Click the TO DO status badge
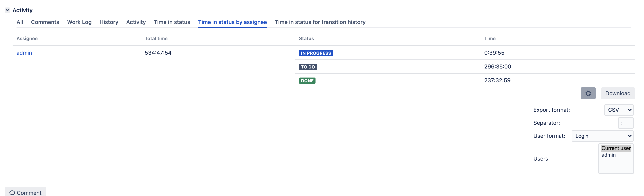Screen dimensions: 644x196 pyautogui.click(x=308, y=67)
